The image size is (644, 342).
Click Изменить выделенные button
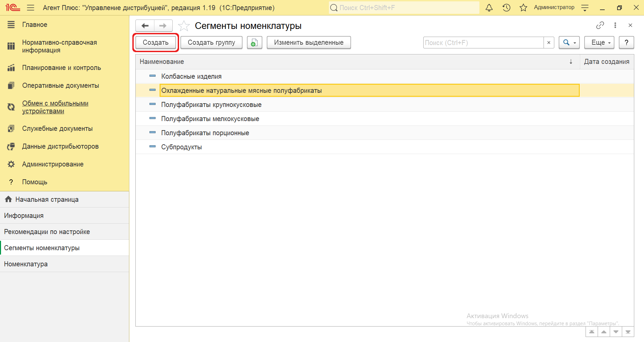(308, 43)
